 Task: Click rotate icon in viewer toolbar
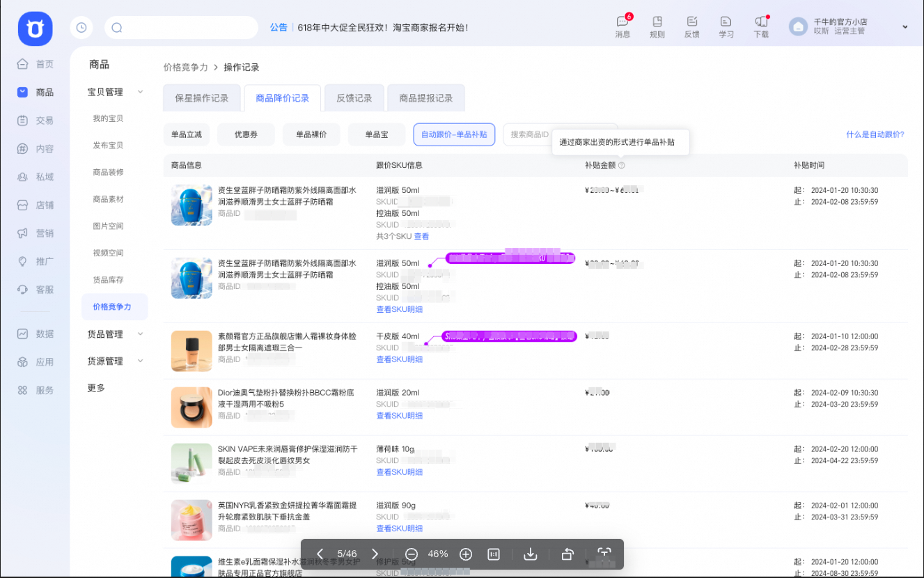click(x=567, y=554)
